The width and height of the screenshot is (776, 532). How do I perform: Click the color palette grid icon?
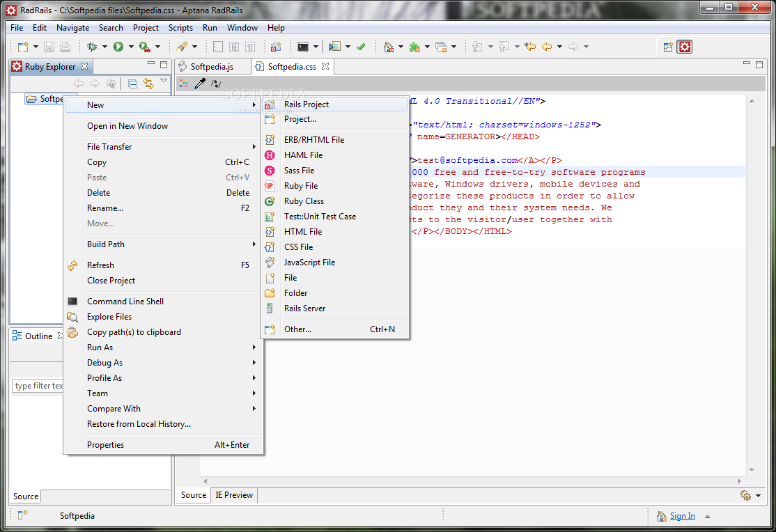pos(184,84)
